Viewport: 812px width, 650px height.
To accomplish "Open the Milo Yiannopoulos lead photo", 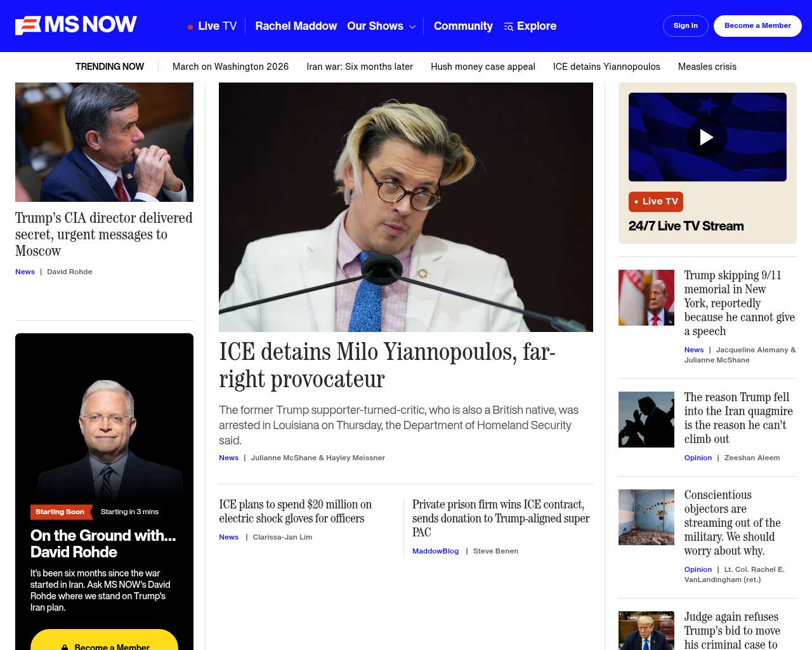I will tap(406, 207).
